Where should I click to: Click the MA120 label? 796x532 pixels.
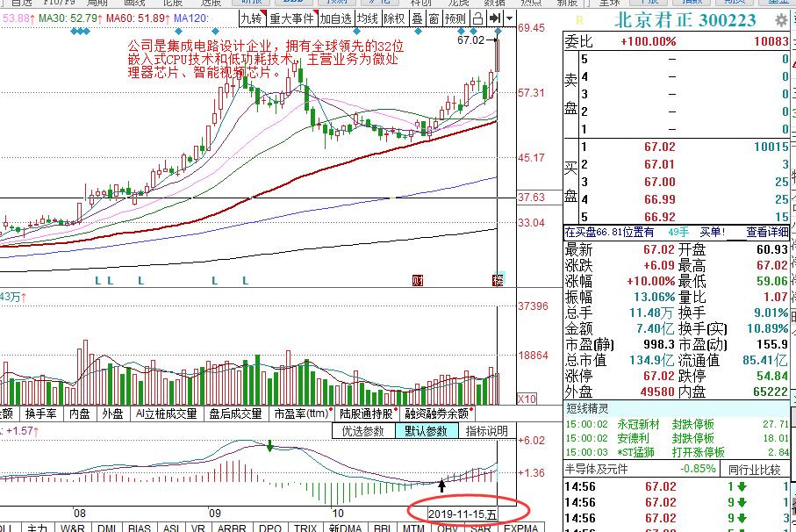190,18
